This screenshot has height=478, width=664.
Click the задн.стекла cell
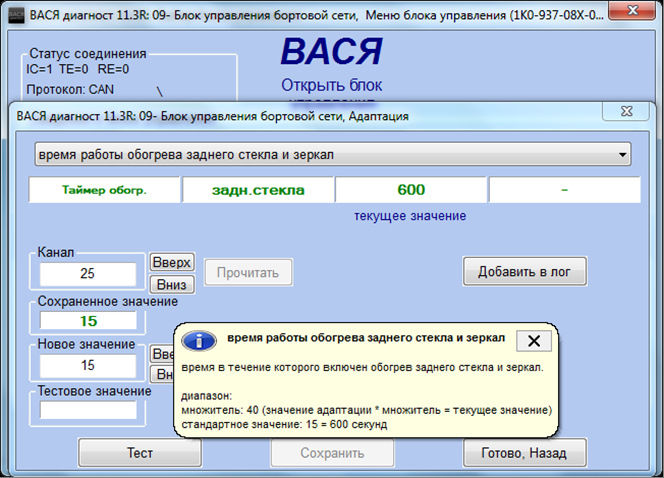click(x=258, y=190)
